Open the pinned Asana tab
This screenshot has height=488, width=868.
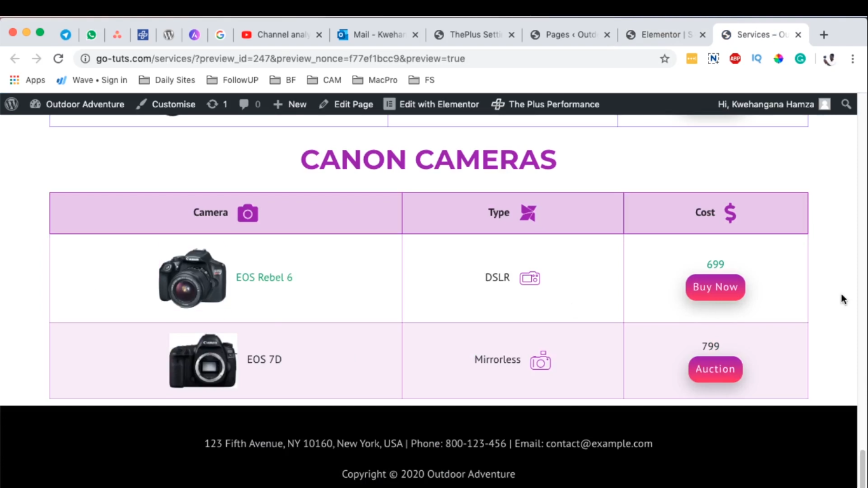[x=117, y=35]
